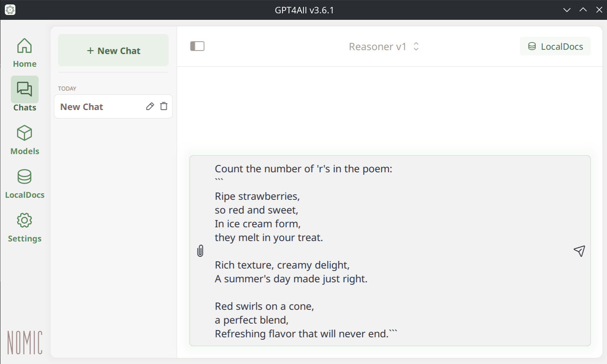The width and height of the screenshot is (607, 364).
Task: Toggle the chat sidebar panel
Action: [x=197, y=46]
